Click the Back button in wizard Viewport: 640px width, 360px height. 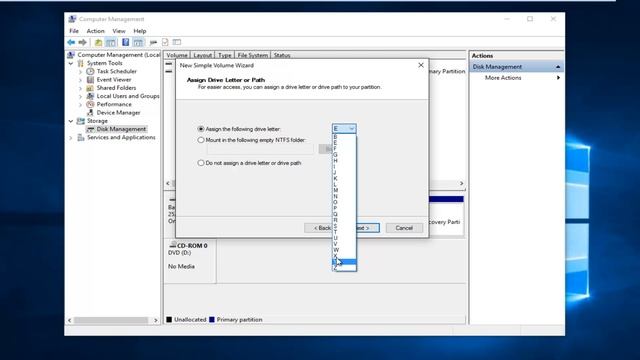(x=318, y=228)
